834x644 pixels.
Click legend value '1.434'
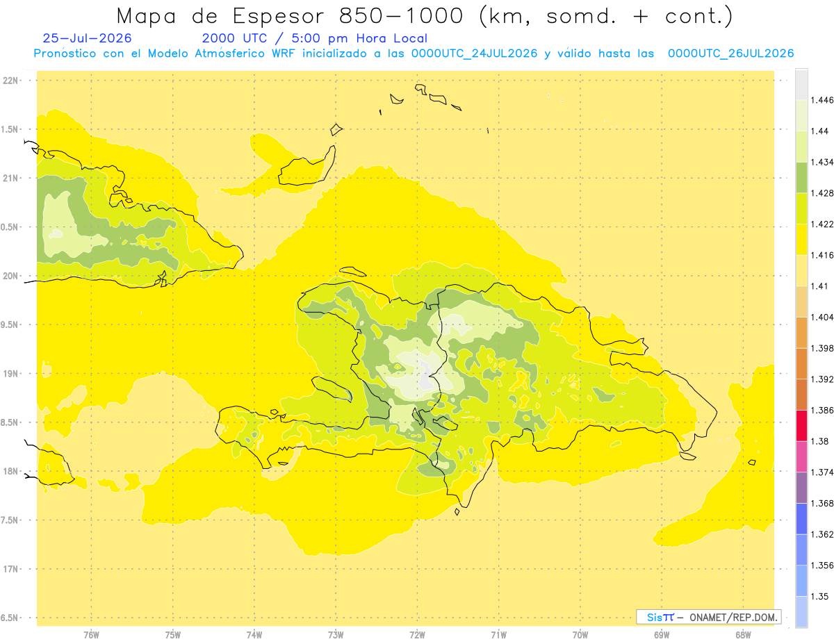click(824, 162)
